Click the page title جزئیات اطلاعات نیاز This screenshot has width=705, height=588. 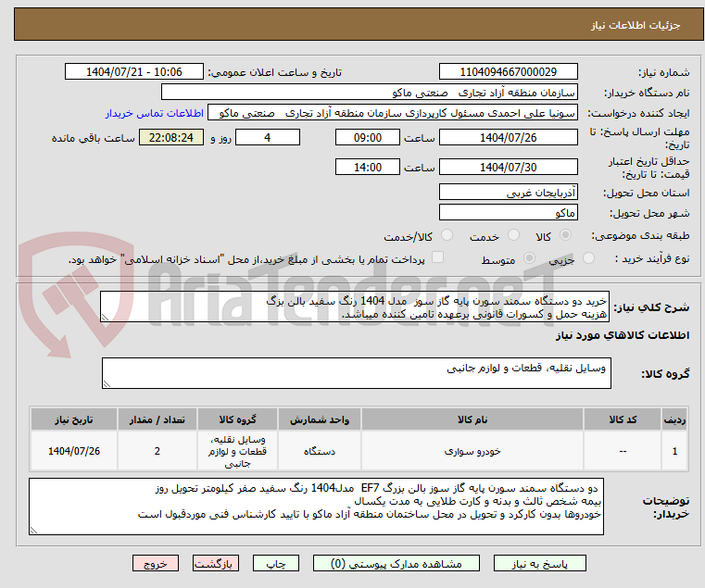tap(636, 25)
